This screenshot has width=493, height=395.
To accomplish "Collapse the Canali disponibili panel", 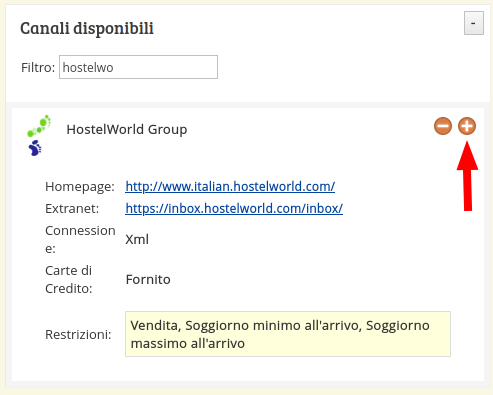I will pyautogui.click(x=474, y=23).
